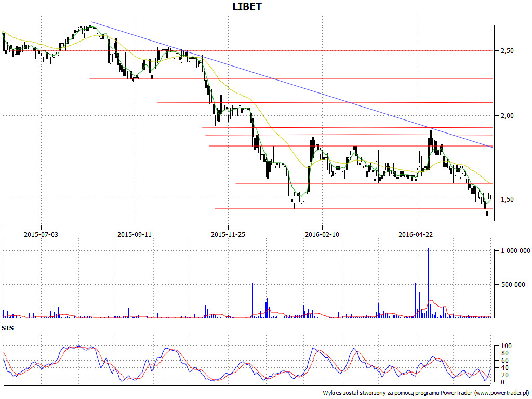Click the LIBET chart title
Image resolution: width=532 pixels, height=399 pixels.
tap(247, 6)
